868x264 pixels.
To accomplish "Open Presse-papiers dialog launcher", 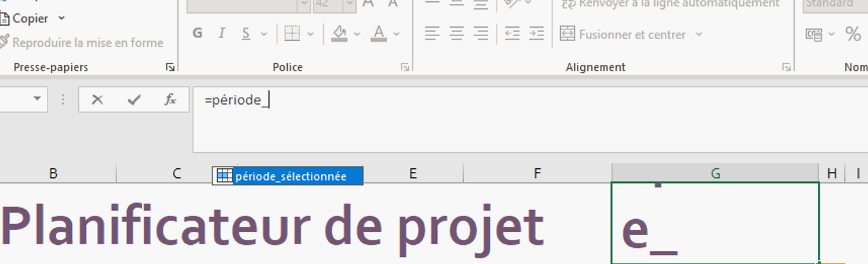I will [170, 67].
